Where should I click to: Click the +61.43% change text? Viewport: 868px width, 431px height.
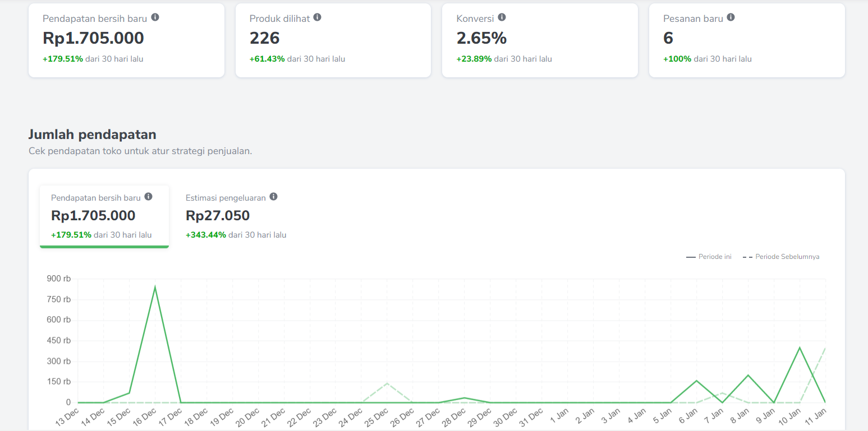(x=267, y=59)
